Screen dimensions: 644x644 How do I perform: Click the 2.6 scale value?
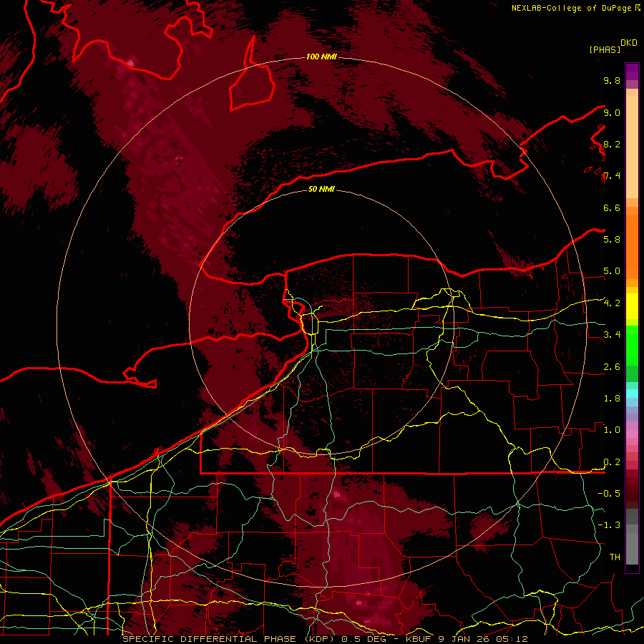(612, 366)
